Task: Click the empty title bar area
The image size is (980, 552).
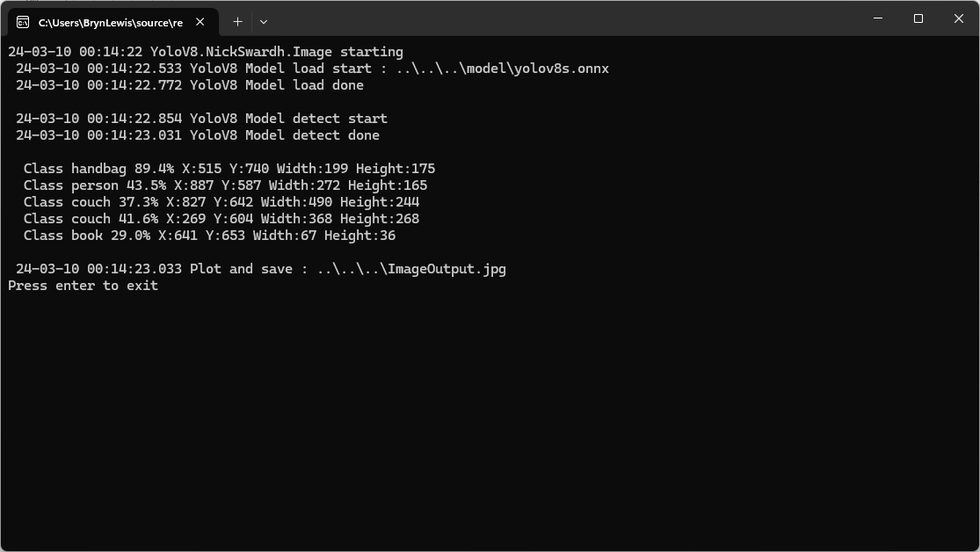Action: [563, 18]
